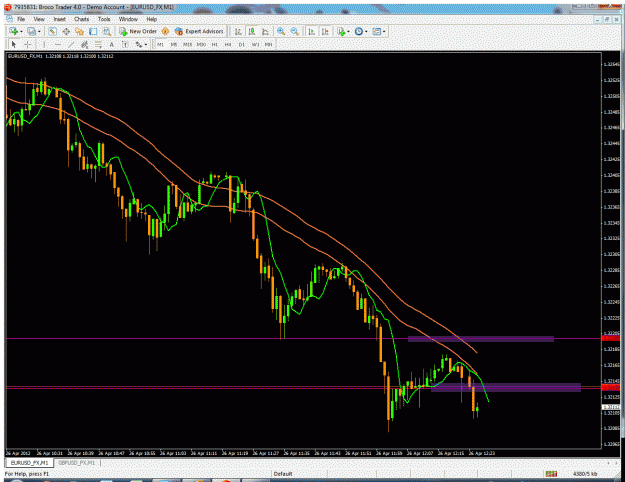
Task: Click the connection status bars icon
Action: point(551,474)
